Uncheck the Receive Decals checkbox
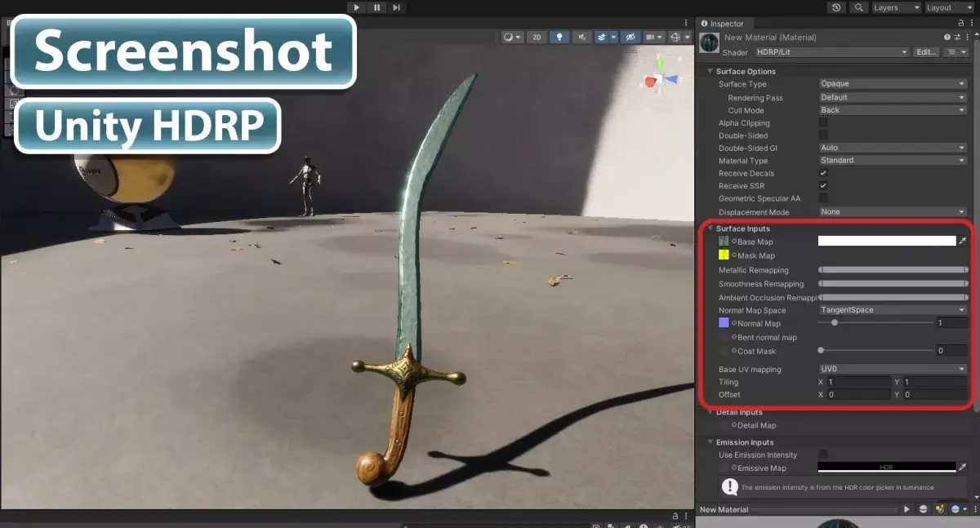980x528 pixels. pos(823,173)
